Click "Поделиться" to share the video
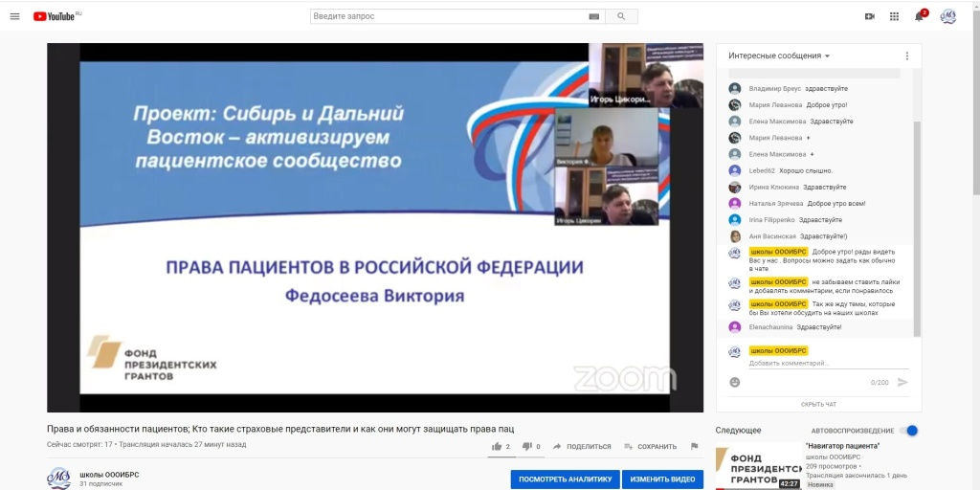The image size is (980, 490). 582,446
